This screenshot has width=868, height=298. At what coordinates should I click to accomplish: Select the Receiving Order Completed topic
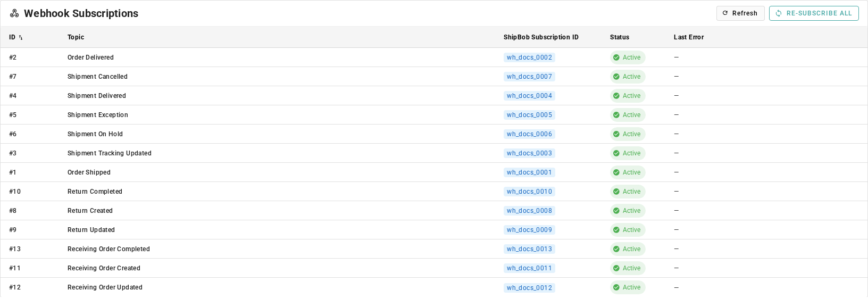point(108,249)
